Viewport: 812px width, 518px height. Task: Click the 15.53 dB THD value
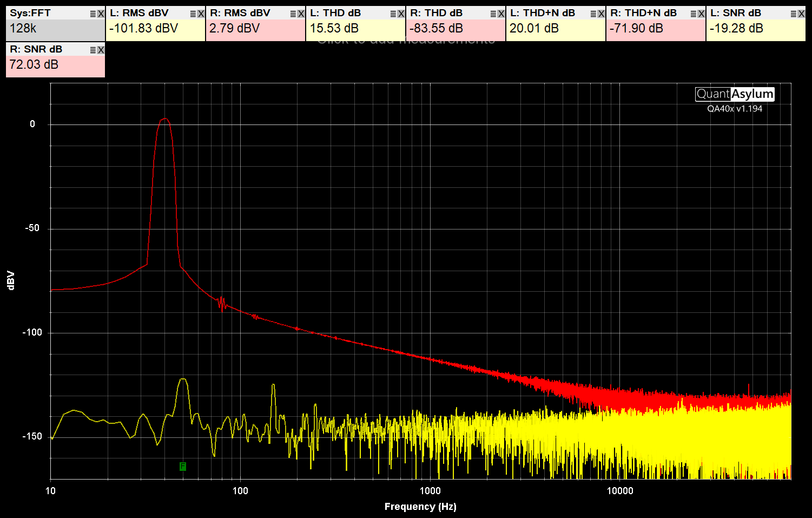(334, 28)
